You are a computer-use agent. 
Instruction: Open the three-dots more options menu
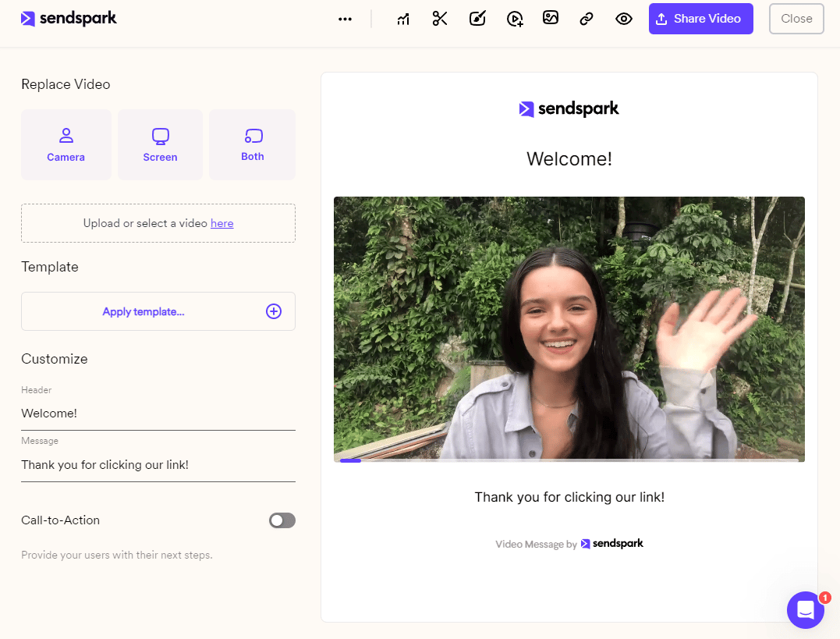[x=345, y=19]
